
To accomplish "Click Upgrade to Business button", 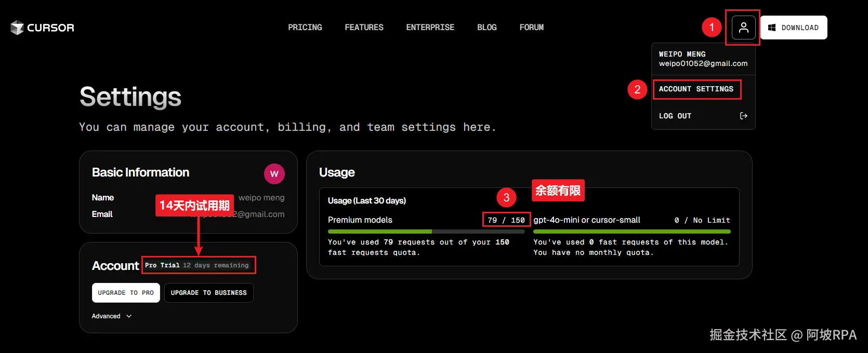I will 209,293.
